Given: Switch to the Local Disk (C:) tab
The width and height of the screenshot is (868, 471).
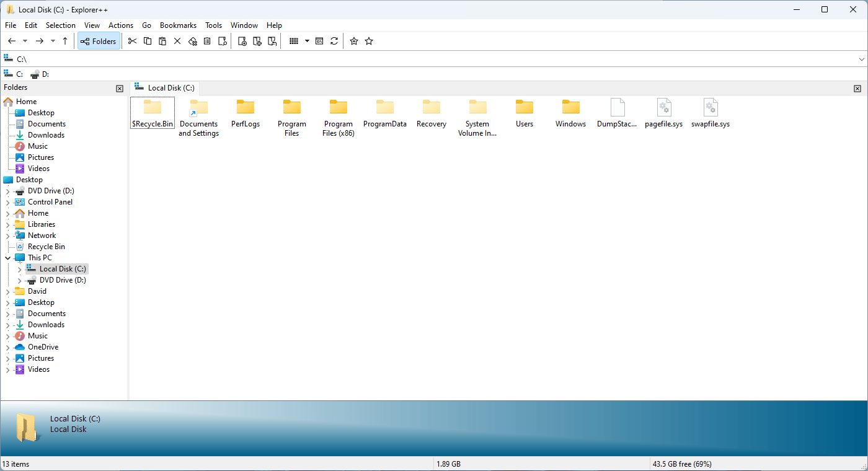Looking at the screenshot, I should click(164, 87).
